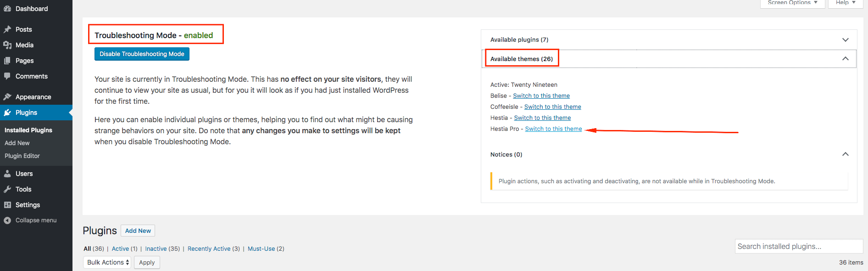Click the Media library icon
The image size is (868, 271).
(x=7, y=45)
